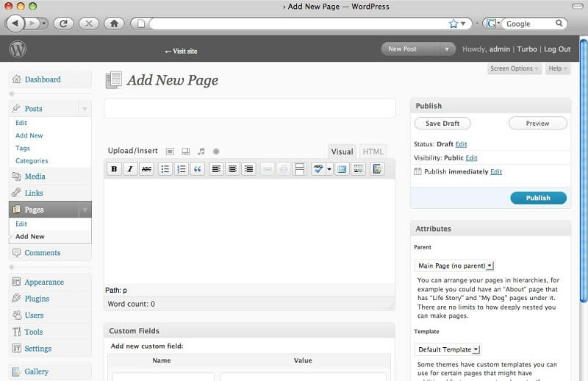Add an image via Upload/Insert

[170, 152]
